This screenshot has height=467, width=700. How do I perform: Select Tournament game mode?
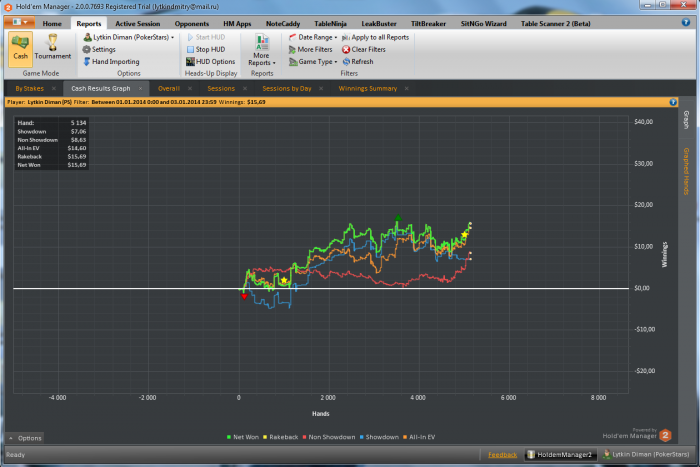pyautogui.click(x=53, y=49)
